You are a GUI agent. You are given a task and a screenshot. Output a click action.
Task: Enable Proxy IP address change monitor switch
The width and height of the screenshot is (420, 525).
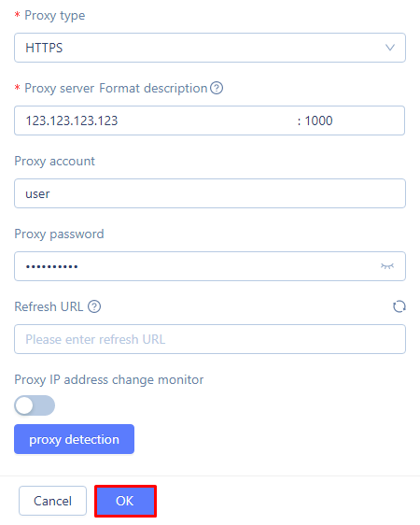click(35, 405)
